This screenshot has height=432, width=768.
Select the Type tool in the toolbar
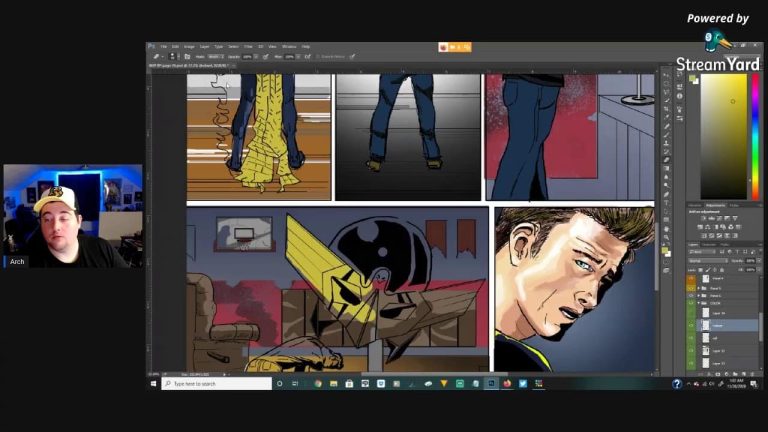666,203
